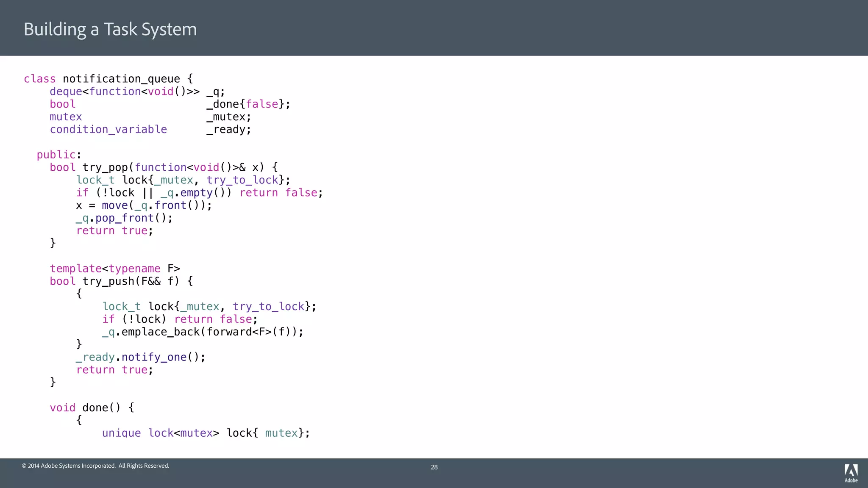
Task: Click the condition_variable type name
Action: tap(108, 130)
